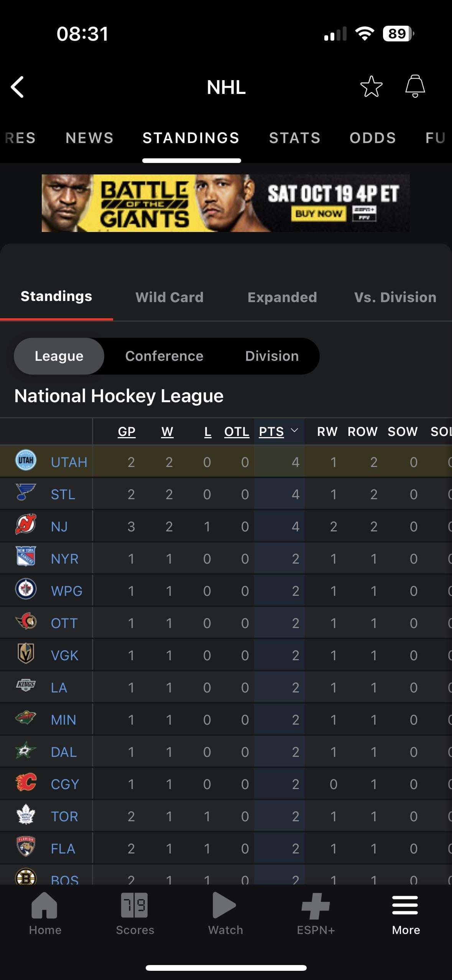Switch standings view to Conference
This screenshot has width=452, height=980.
click(164, 356)
